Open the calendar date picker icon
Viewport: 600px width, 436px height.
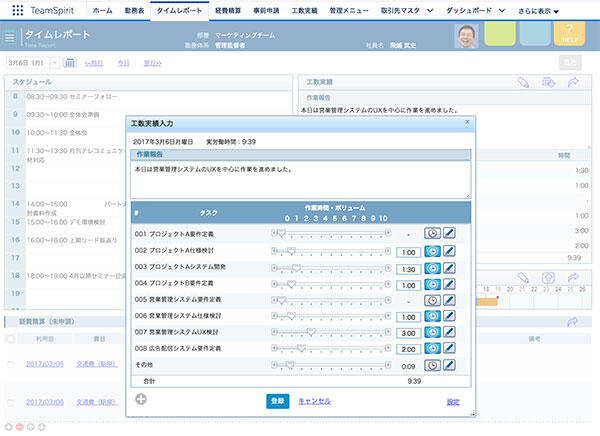69,62
